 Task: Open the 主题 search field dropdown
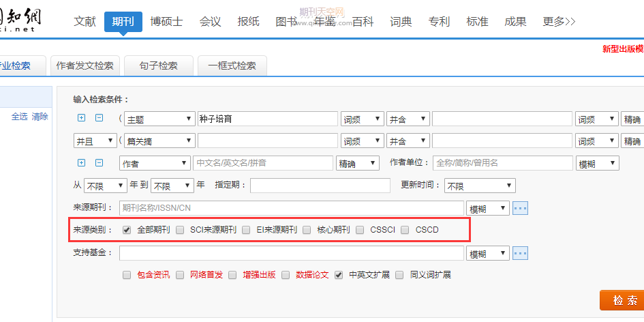tap(159, 119)
